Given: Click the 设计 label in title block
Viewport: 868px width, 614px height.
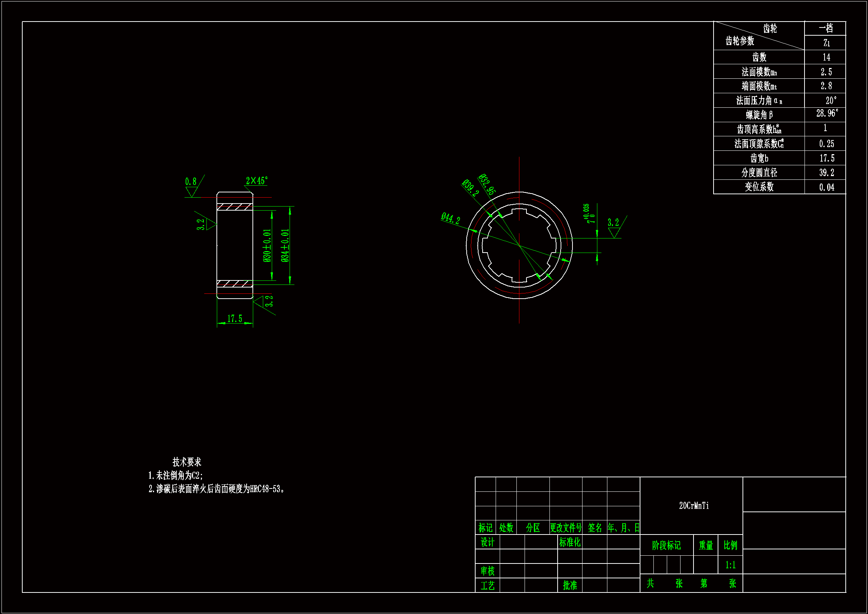Looking at the screenshot, I should coord(487,543).
